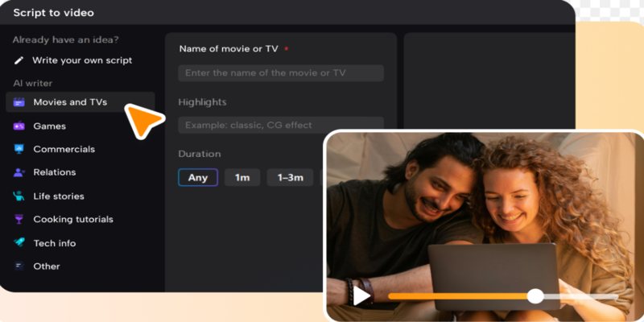
Task: Select the 1–3m duration option
Action: pyautogui.click(x=291, y=177)
